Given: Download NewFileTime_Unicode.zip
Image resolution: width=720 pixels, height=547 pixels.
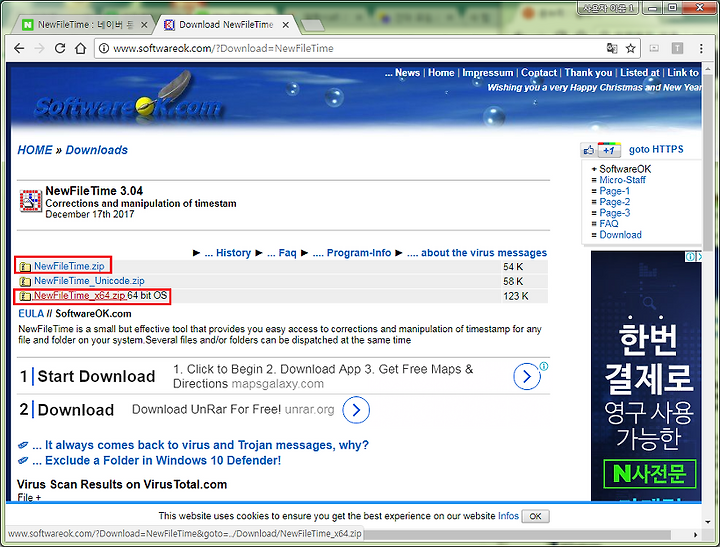Looking at the screenshot, I should (x=89, y=281).
